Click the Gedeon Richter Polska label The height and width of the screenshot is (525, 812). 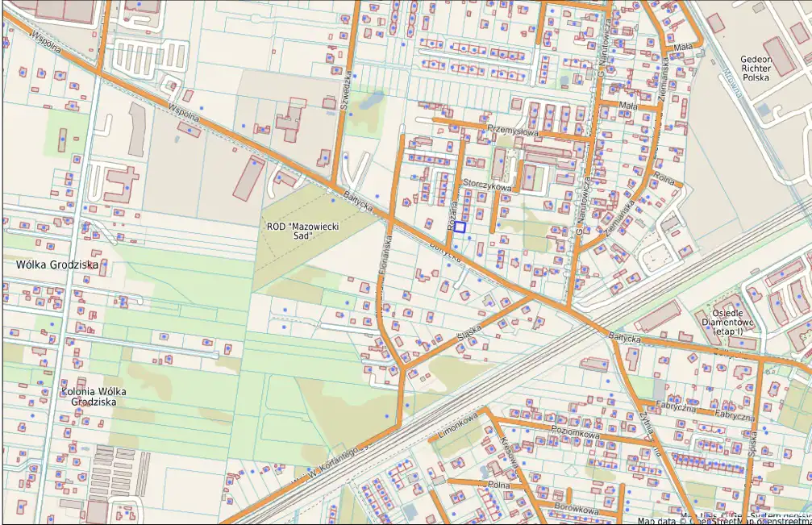[x=756, y=68]
